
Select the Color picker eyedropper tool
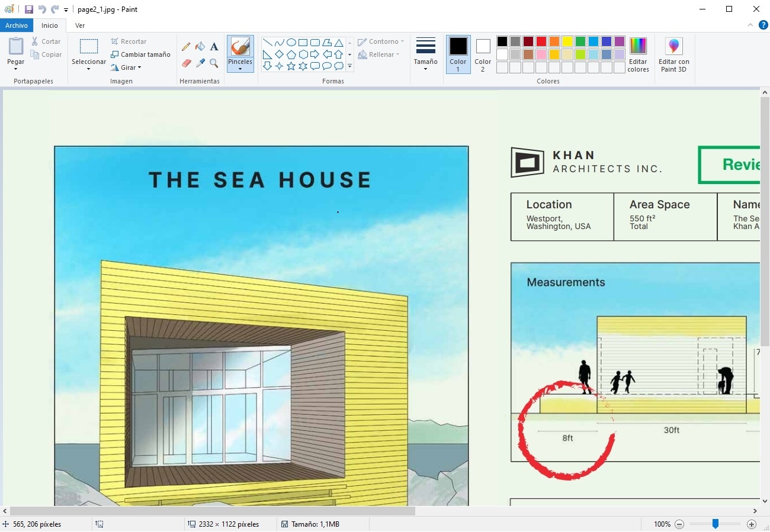200,63
